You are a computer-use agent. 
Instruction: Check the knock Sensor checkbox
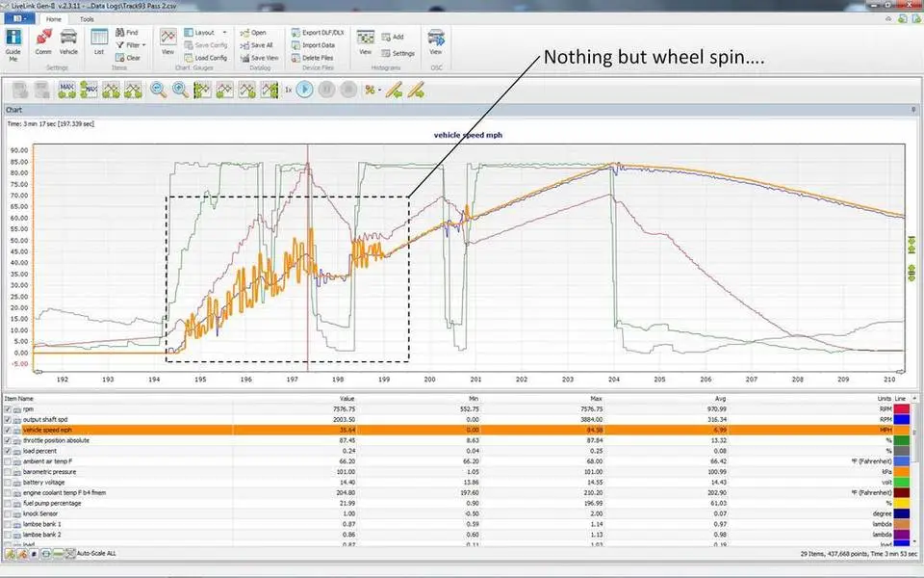tap(8, 513)
